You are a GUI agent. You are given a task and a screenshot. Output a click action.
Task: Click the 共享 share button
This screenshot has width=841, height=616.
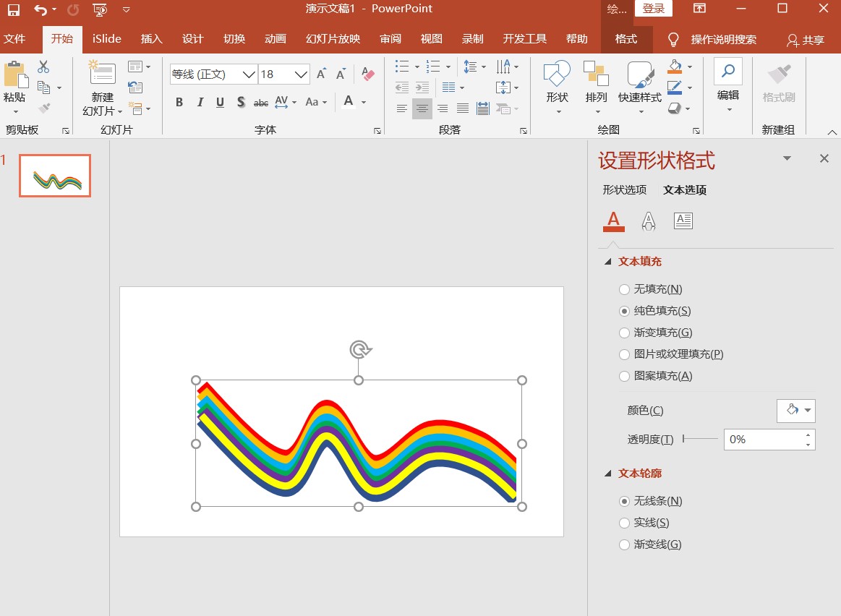tap(806, 40)
